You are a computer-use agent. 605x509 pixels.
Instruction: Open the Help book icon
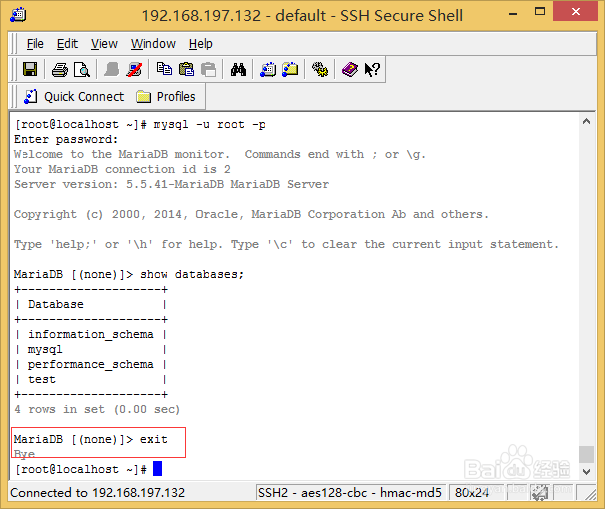pos(350,69)
